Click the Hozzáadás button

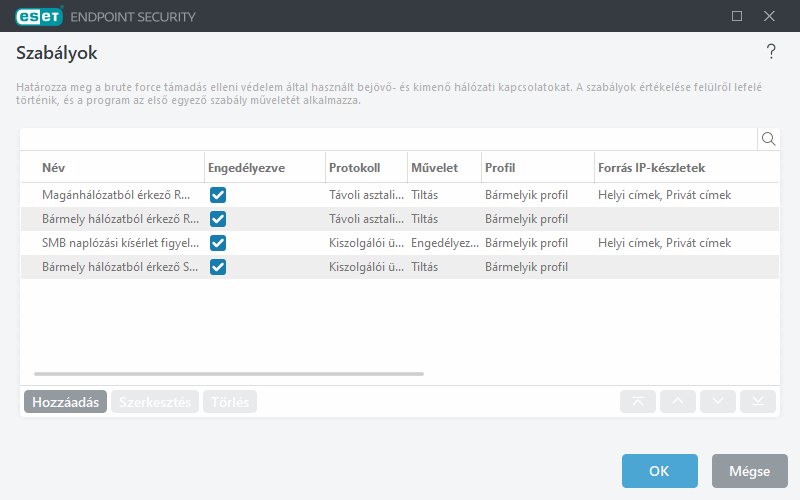tap(65, 402)
